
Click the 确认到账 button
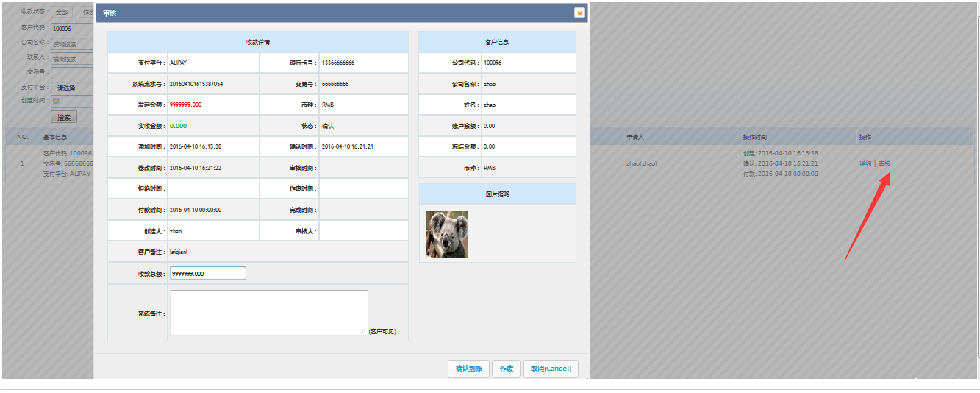468,369
